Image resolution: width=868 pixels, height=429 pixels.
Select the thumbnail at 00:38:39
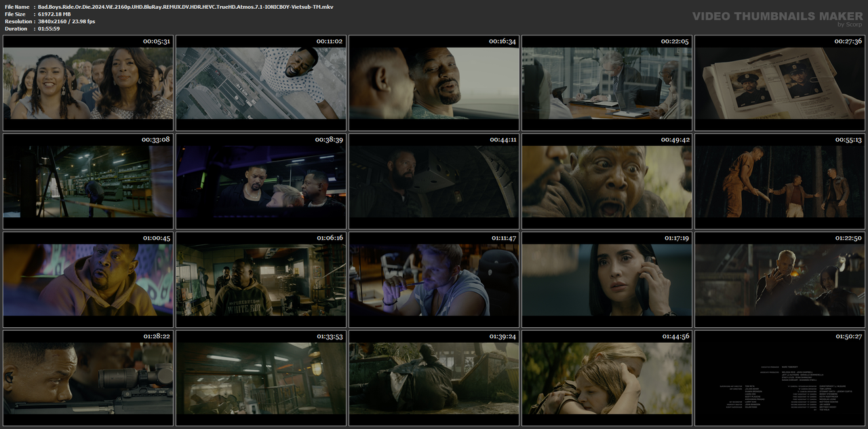pyautogui.click(x=261, y=181)
